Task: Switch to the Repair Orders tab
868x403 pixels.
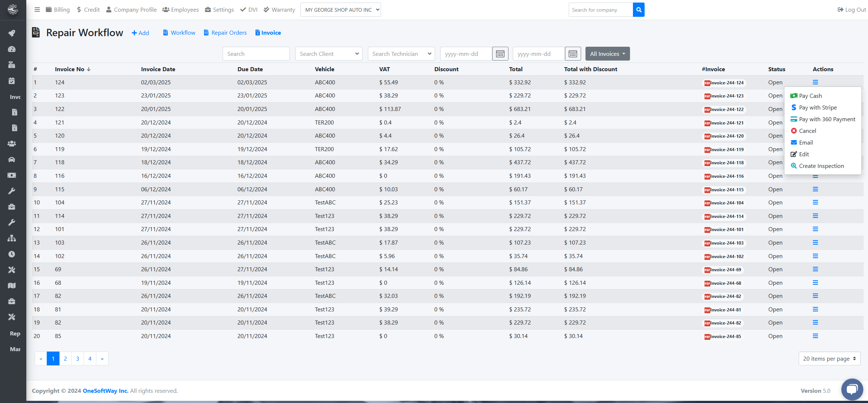Action: tap(225, 32)
